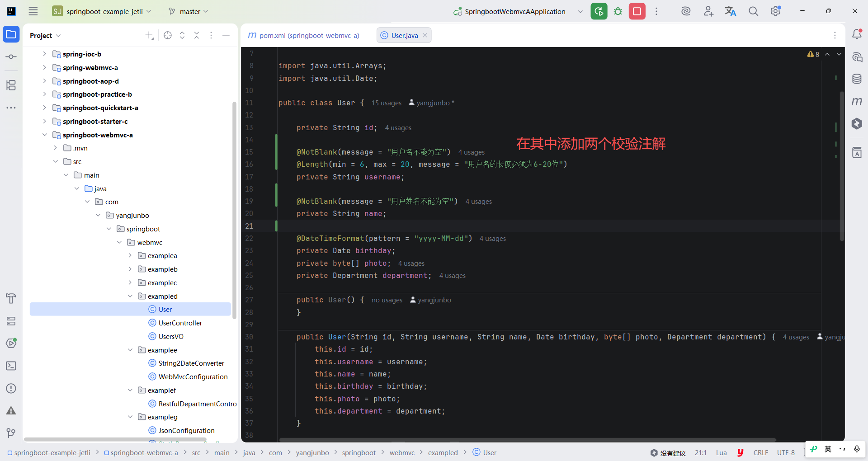868x461 pixels.
Task: Open Project panel options menu
Action: [x=211, y=35]
